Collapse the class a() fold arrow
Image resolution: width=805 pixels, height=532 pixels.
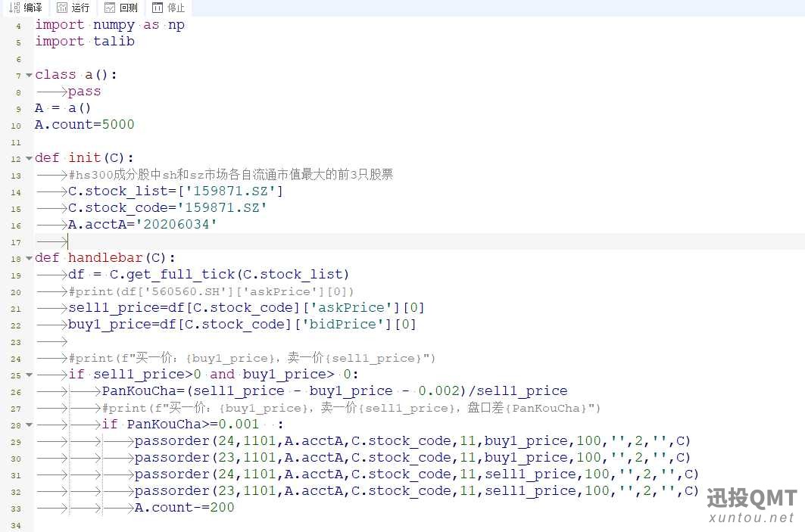30,76
